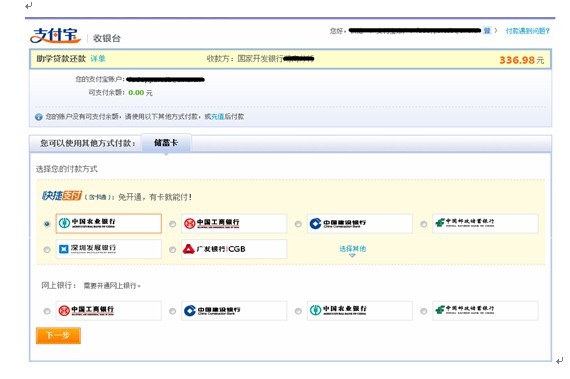Click the 中国邮政储蓄银行 logo in 网上银行 row
This screenshot has height=379, width=570.
tap(485, 310)
